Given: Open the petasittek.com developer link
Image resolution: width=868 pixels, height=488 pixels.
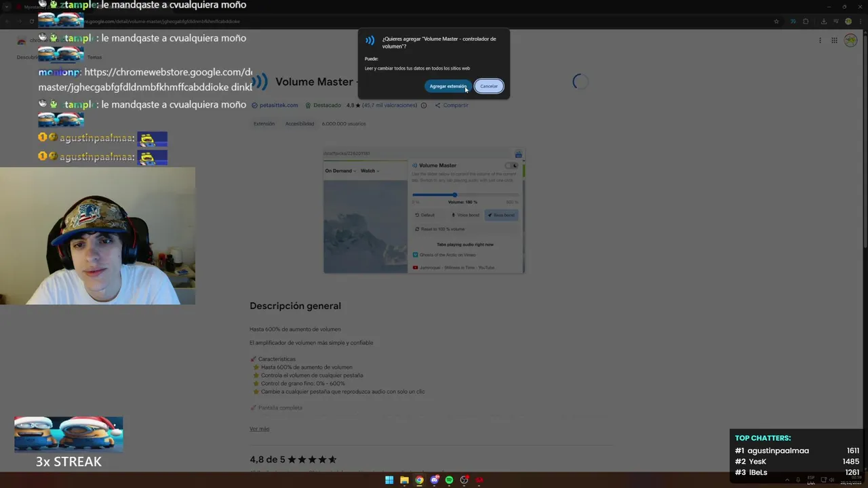Looking at the screenshot, I should point(278,105).
